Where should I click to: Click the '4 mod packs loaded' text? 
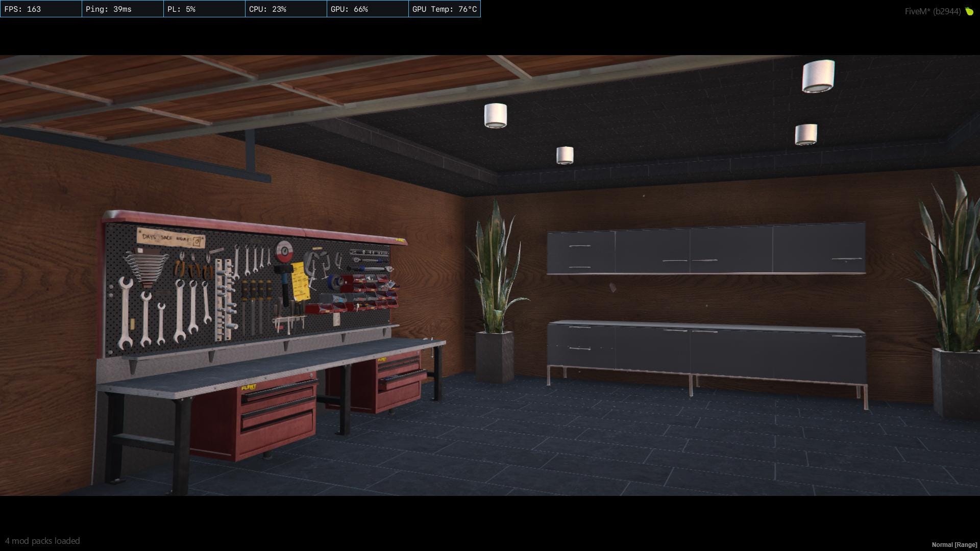pyautogui.click(x=43, y=541)
